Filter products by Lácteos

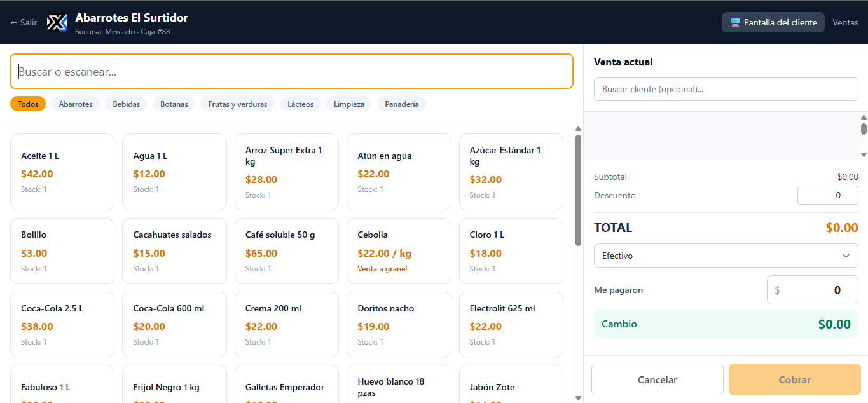300,104
